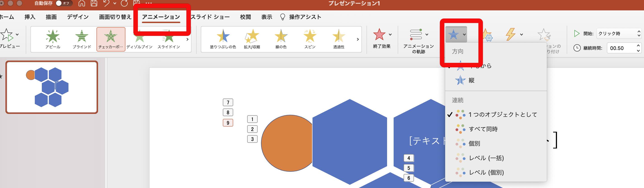
Task: Apply the 拡大/収縮 emphasis effect
Action: click(252, 39)
